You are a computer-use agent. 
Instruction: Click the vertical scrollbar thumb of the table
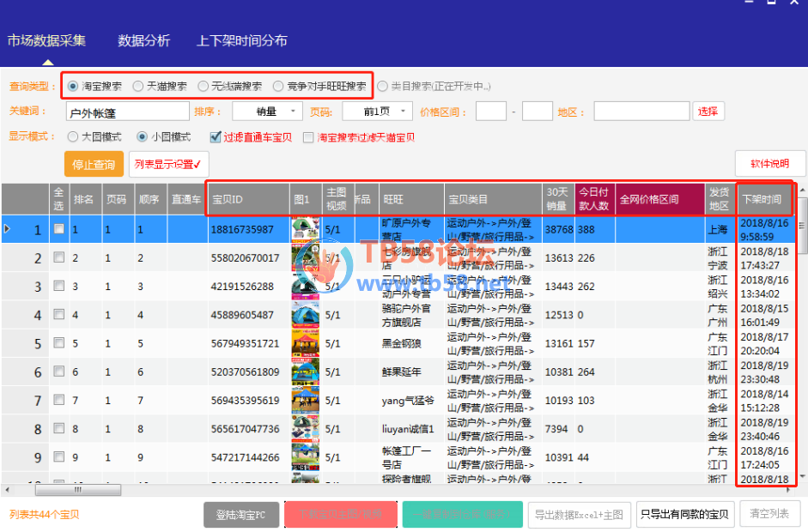[802, 225]
